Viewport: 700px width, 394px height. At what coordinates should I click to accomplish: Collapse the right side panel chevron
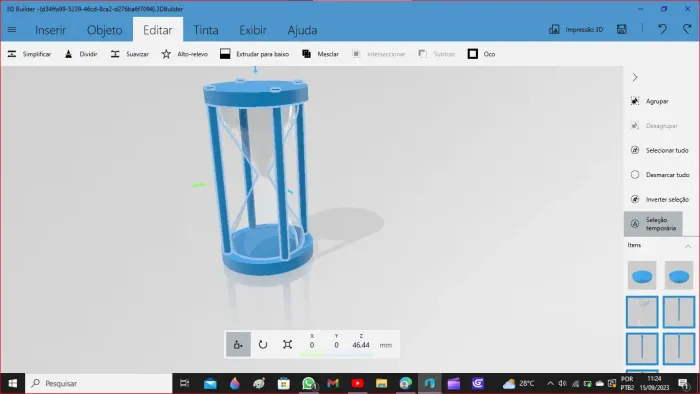(635, 77)
